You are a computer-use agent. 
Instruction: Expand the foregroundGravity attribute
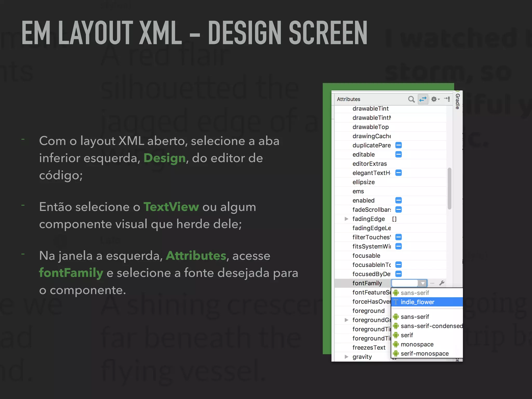coord(346,320)
